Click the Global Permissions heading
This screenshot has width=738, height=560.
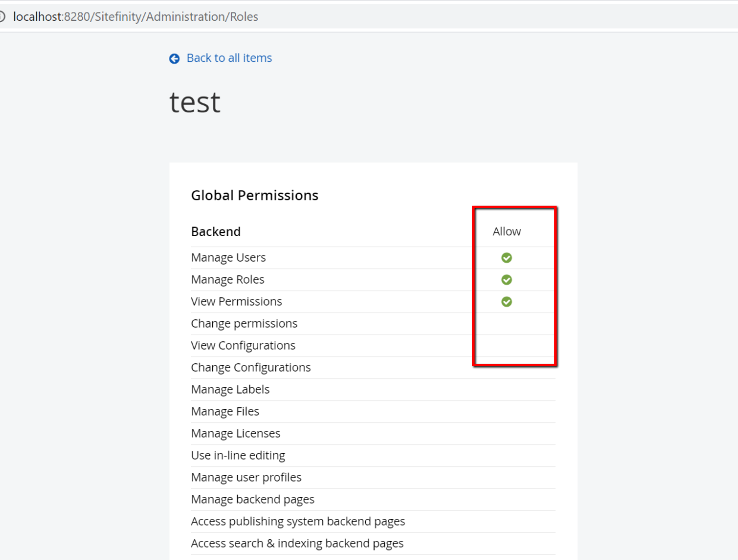pyautogui.click(x=255, y=195)
